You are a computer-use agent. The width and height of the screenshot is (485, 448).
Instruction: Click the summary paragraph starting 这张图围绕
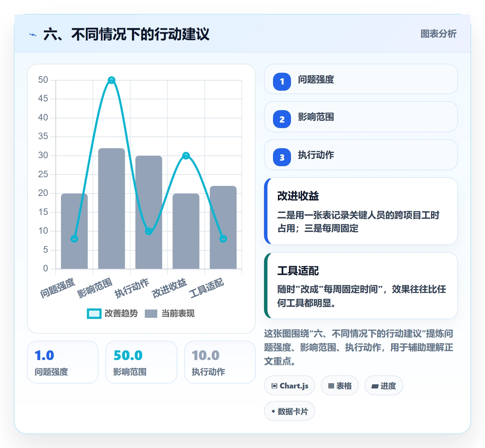[x=359, y=347]
